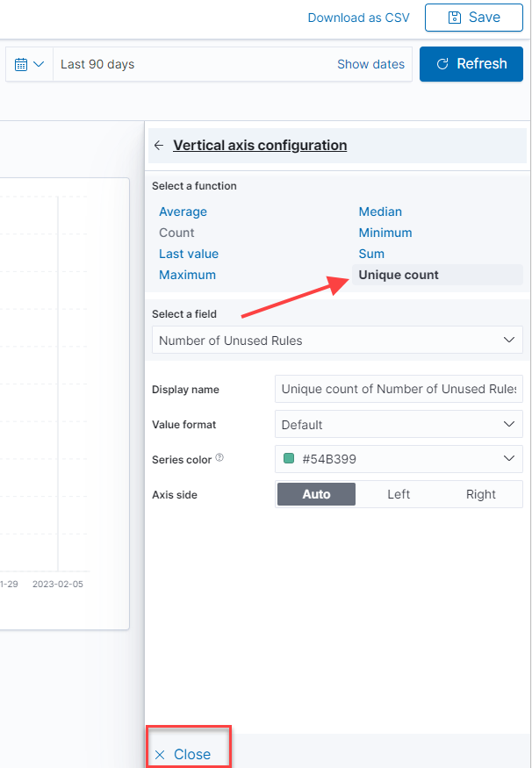Set axis side to Right
Viewport: 532px width, 768px height.
[480, 494]
